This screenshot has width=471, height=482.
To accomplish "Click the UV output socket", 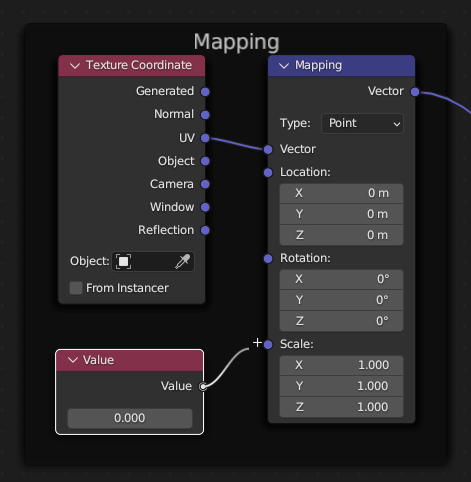I will coord(205,138).
